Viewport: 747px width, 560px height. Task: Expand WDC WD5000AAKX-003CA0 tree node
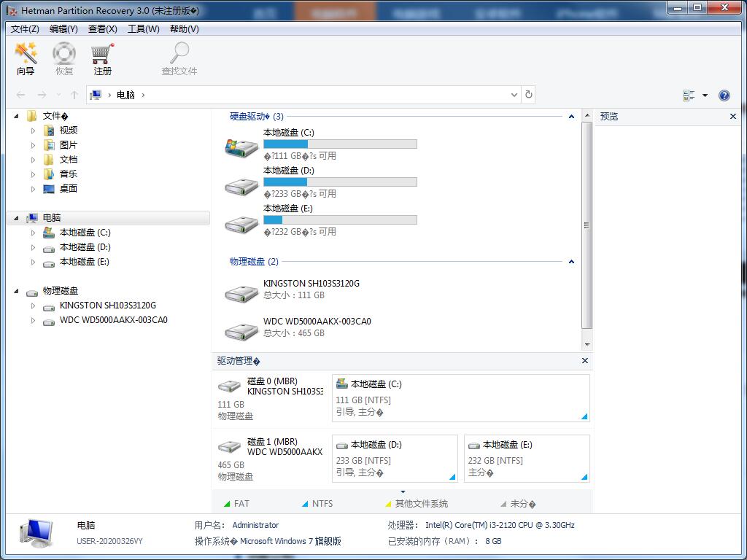coord(33,321)
